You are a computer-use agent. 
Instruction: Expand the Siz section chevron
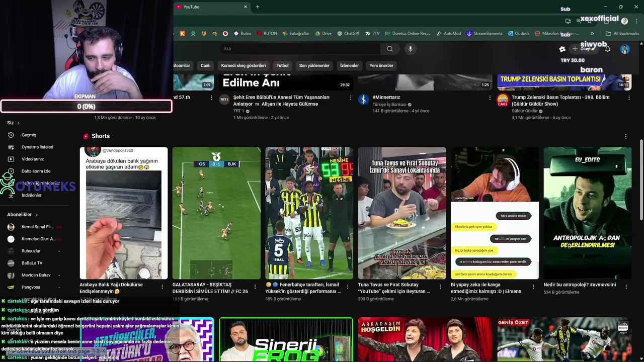[x=19, y=123]
